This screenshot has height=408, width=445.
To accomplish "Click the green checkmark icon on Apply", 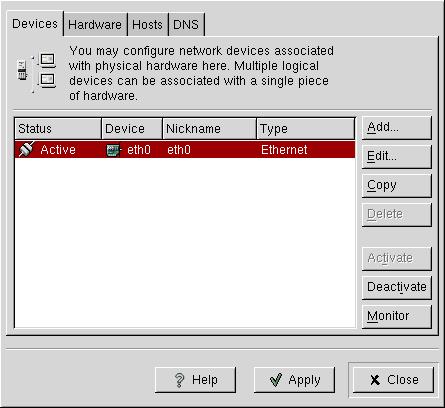I will (x=276, y=380).
